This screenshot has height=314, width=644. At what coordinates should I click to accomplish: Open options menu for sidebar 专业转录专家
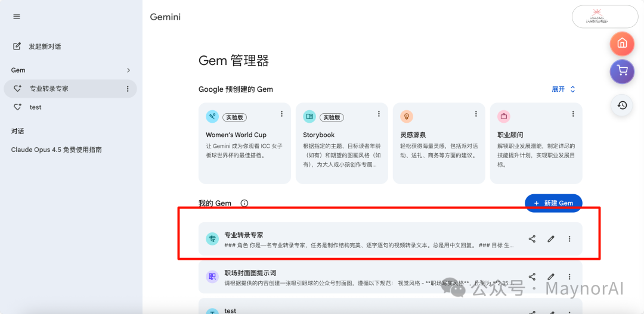[x=128, y=89]
